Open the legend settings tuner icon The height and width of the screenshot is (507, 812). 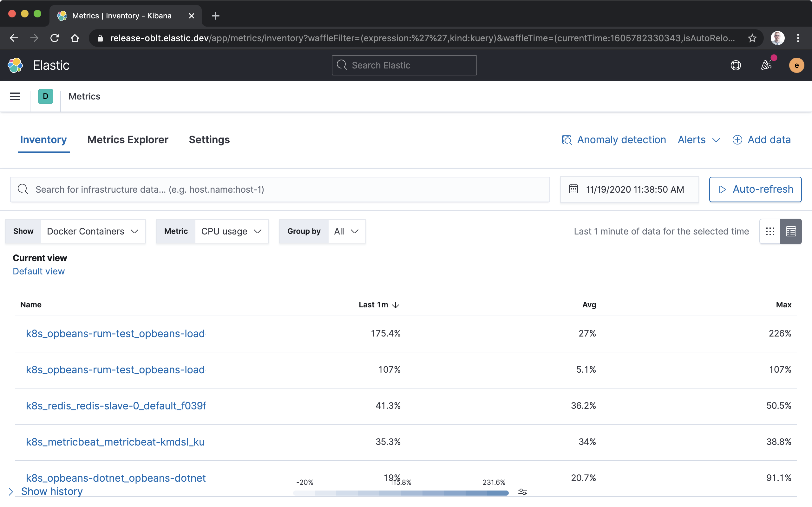point(522,491)
